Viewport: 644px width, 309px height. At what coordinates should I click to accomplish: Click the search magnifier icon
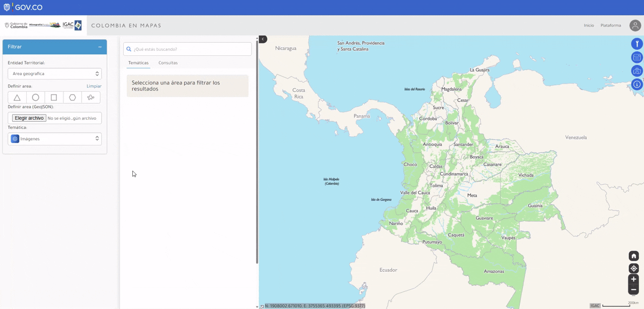point(129,49)
